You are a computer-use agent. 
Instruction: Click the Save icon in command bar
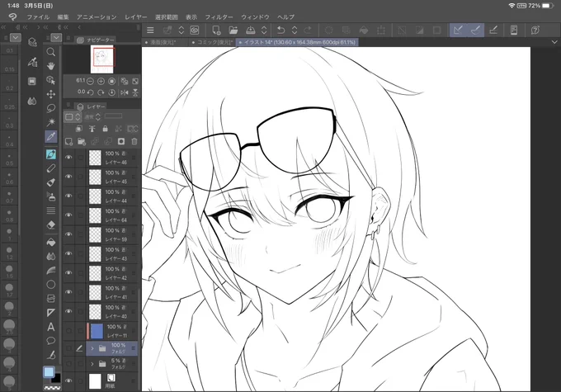click(251, 30)
